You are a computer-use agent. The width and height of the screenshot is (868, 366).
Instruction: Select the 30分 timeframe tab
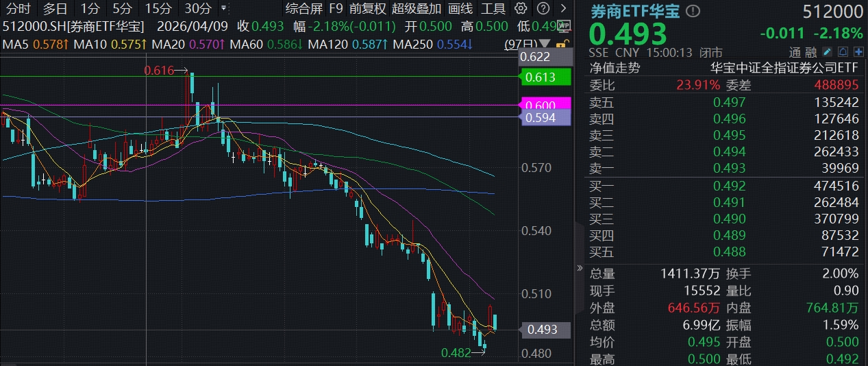point(198,9)
